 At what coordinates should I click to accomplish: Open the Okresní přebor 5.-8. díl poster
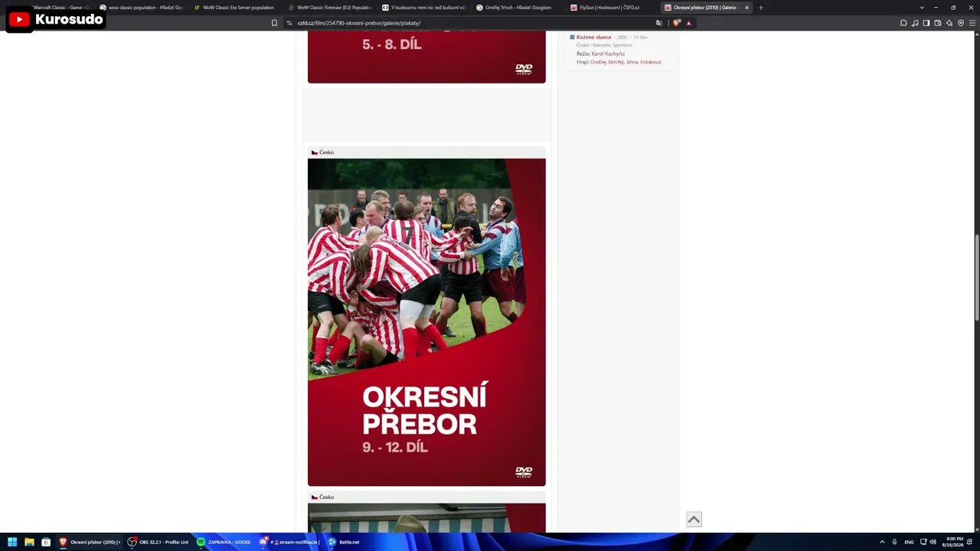coord(426,57)
